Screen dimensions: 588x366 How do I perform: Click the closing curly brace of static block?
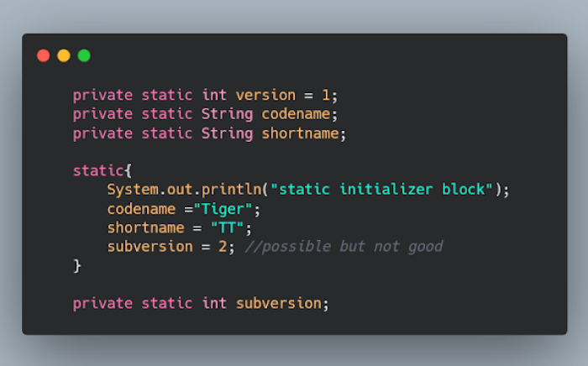tap(77, 265)
